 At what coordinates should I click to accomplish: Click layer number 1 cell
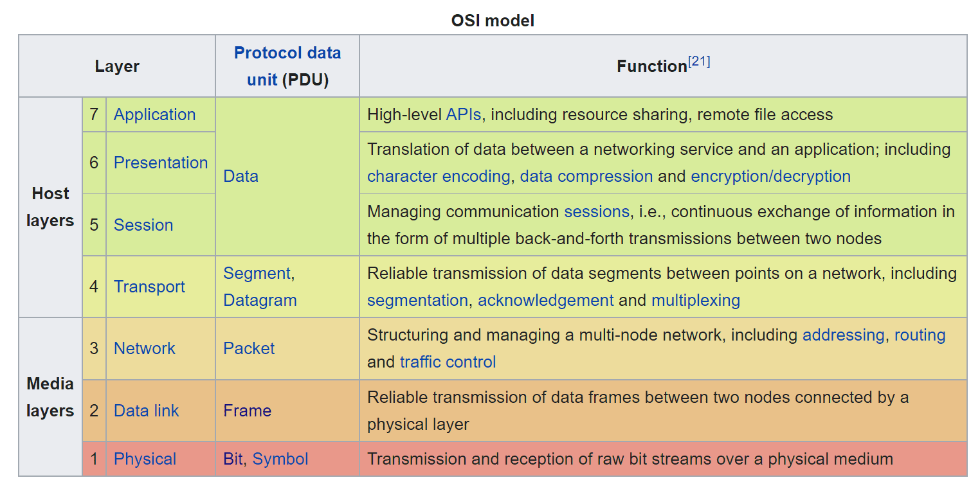(94, 459)
